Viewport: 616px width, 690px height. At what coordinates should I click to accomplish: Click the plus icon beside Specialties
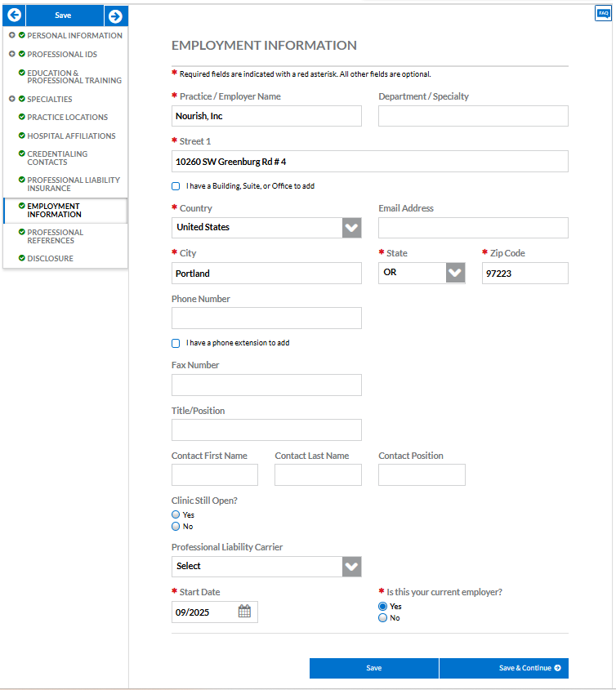11,100
